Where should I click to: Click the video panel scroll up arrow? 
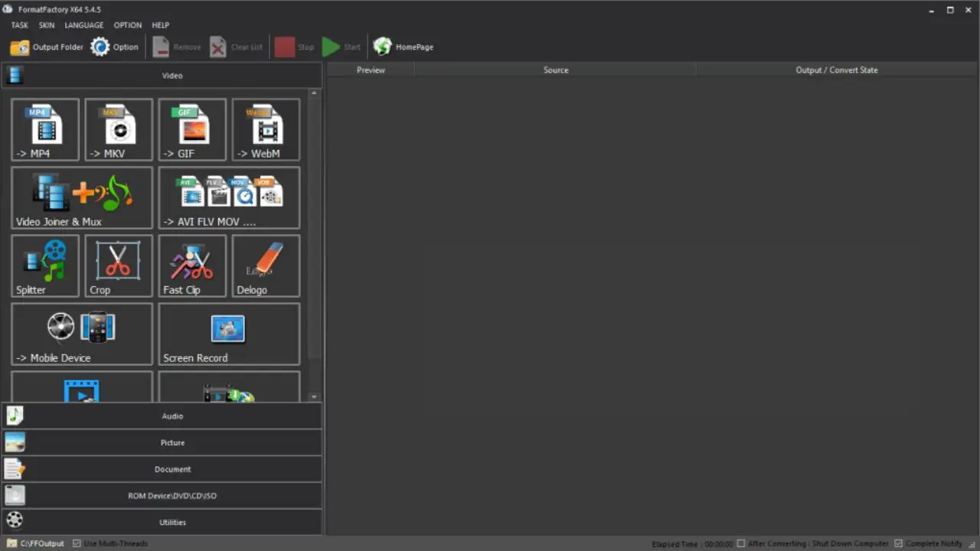(314, 93)
